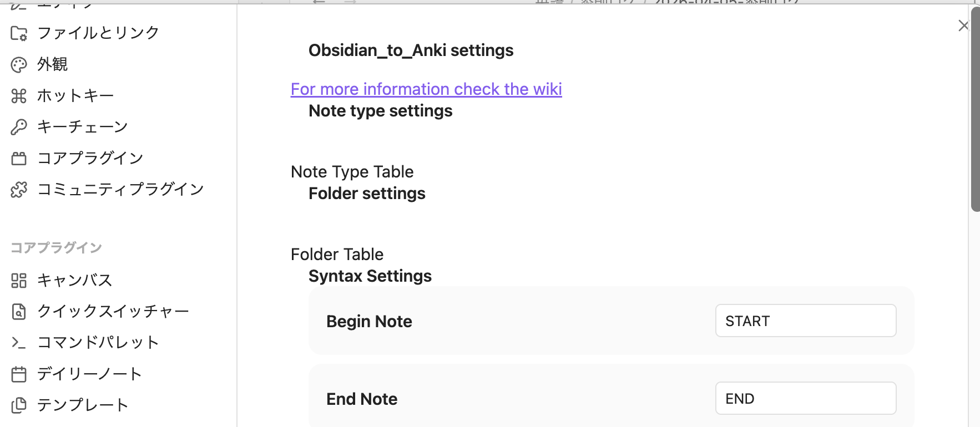
Task: Open the ファイルとリンク folder icon
Action: pos(19,33)
